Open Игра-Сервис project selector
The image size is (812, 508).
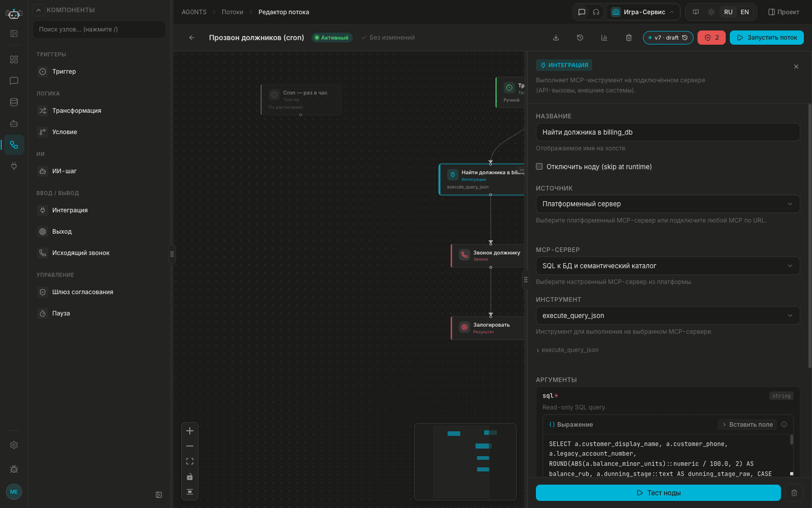(643, 12)
